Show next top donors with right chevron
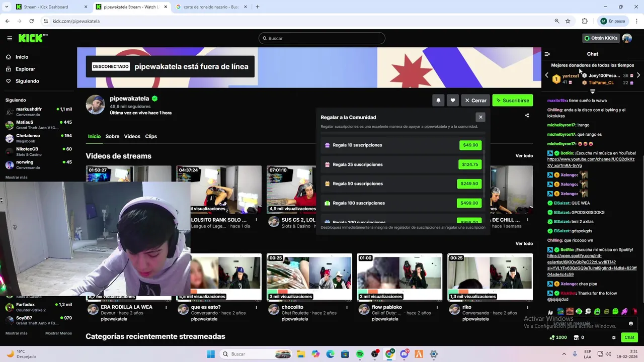Image resolution: width=644 pixels, height=362 pixels. [x=638, y=75]
